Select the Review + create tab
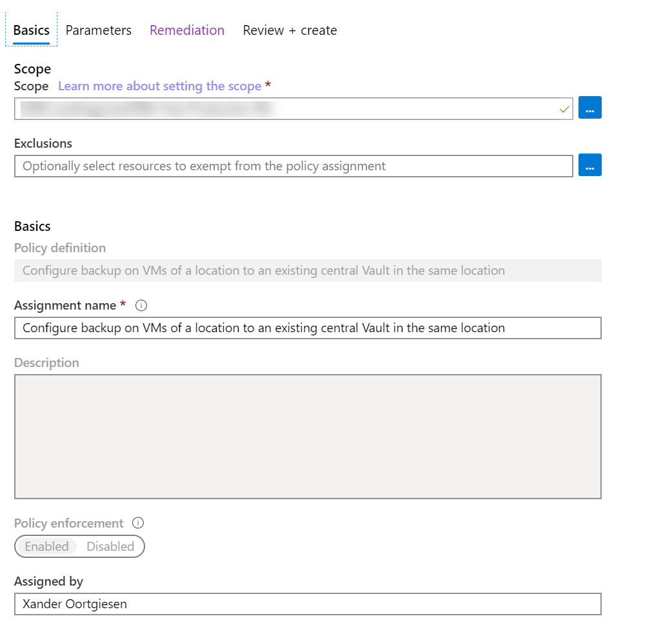The width and height of the screenshot is (672, 634). (290, 30)
